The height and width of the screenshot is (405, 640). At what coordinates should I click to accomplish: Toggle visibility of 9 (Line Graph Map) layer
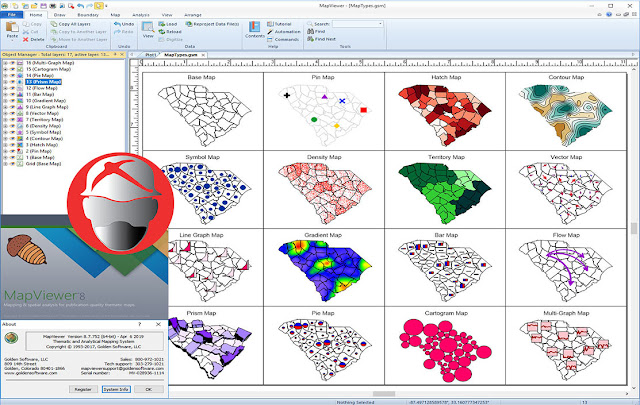[13, 107]
